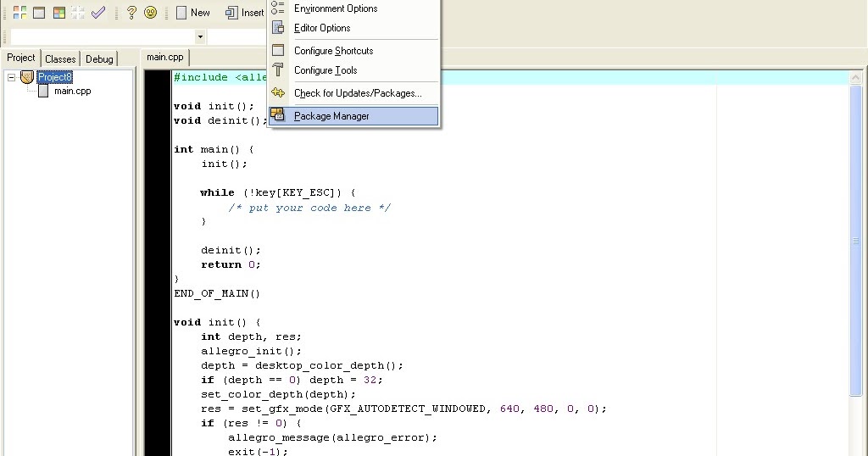Choose Editor Options in the menu
This screenshot has height=456, width=868.
[322, 28]
